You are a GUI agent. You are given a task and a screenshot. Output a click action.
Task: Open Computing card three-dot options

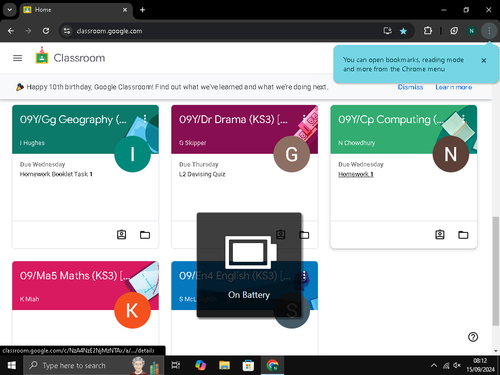463,118
